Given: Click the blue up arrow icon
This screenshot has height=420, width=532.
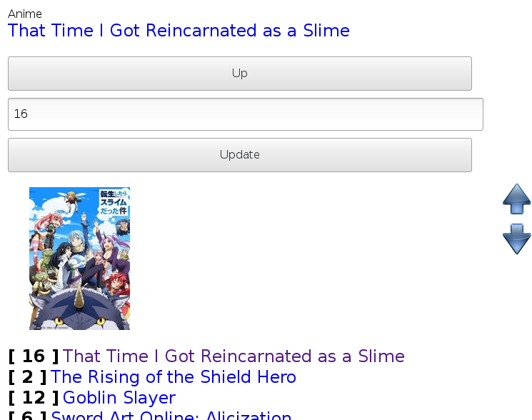Looking at the screenshot, I should 516,199.
